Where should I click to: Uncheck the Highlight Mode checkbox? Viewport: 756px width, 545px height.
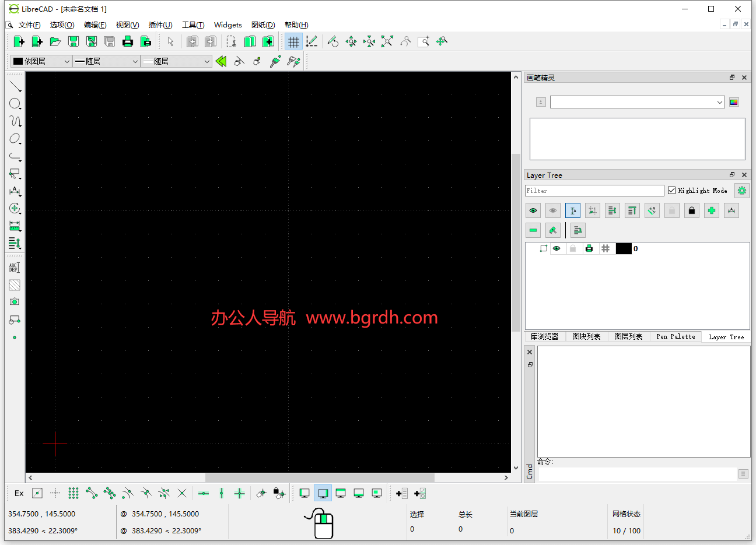coord(672,191)
